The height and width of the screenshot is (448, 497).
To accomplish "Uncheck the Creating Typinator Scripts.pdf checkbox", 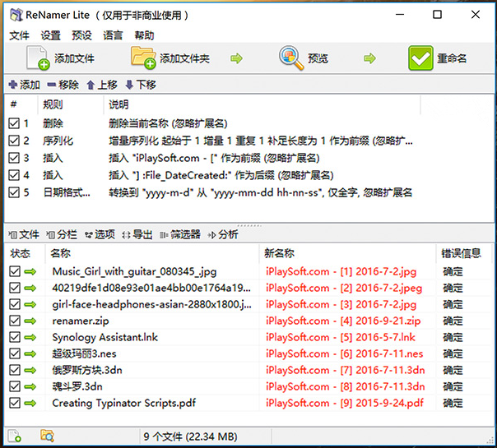I will (x=15, y=403).
